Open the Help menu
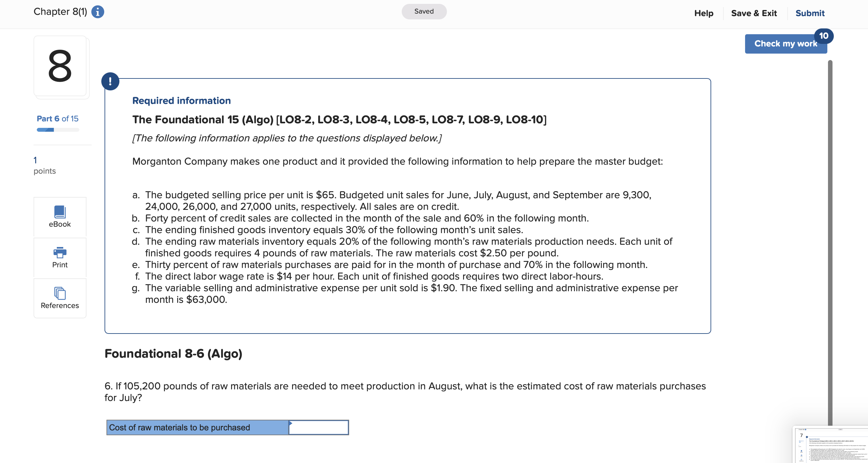 703,13
